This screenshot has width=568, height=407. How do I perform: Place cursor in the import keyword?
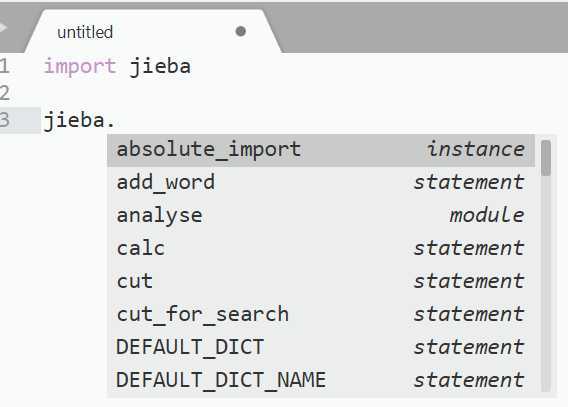point(80,67)
